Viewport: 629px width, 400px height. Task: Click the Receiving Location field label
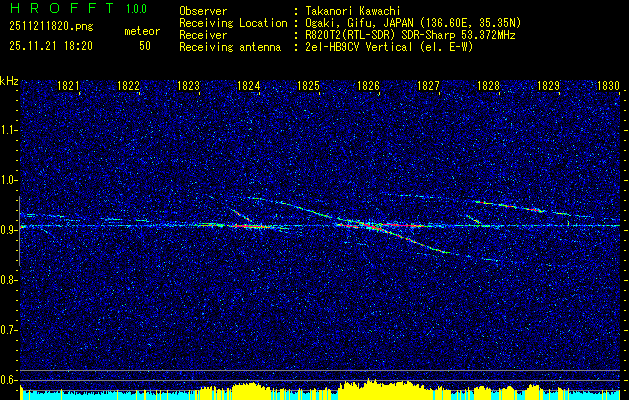pyautogui.click(x=233, y=23)
